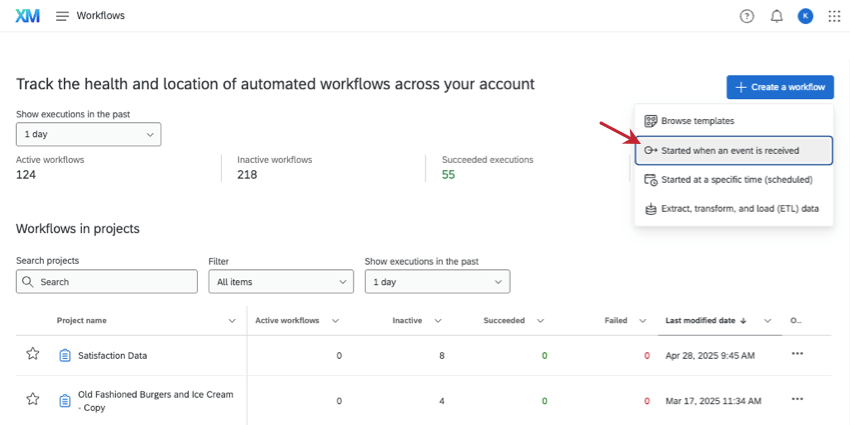Expand the top Show executions 1 day dropdown
Screen dimensions: 850x425
(x=88, y=134)
